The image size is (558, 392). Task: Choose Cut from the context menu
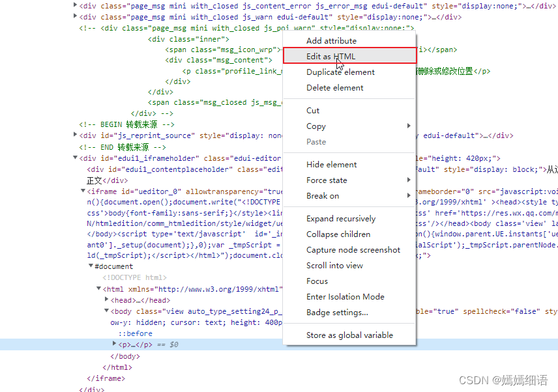pyautogui.click(x=349, y=111)
